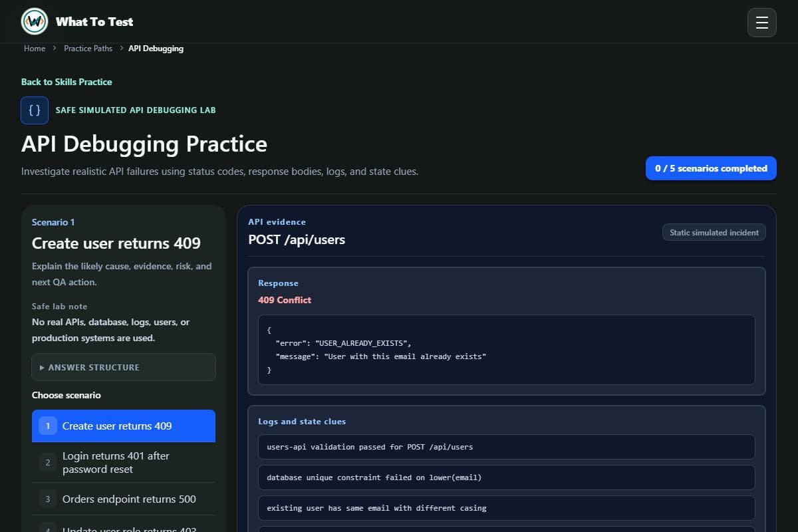Click the Logs and state clues heading

tap(302, 422)
